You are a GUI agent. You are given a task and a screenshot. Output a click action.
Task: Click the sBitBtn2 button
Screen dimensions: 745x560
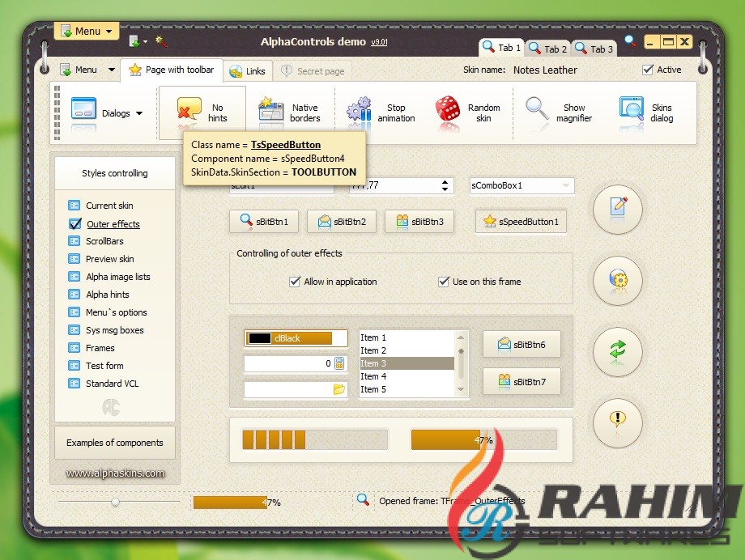[x=342, y=222]
